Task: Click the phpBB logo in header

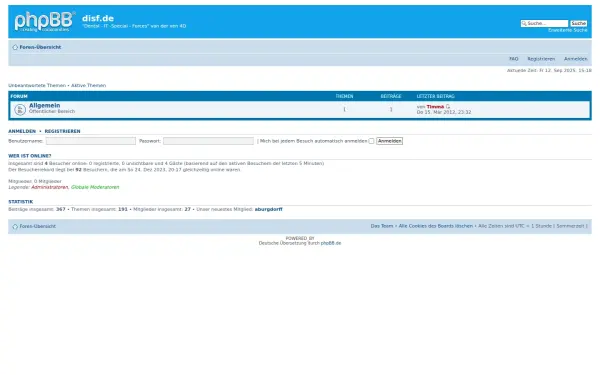Action: pyautogui.click(x=44, y=21)
